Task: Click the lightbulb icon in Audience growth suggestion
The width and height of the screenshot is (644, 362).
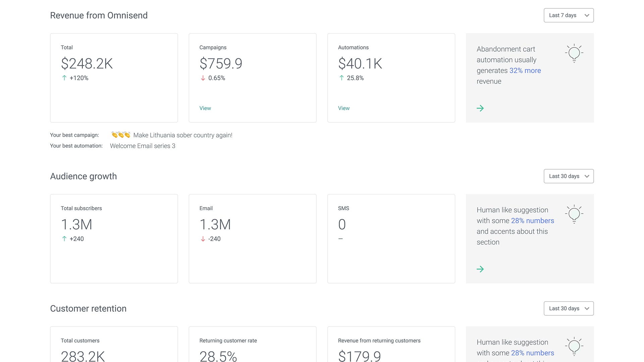Action: click(574, 214)
